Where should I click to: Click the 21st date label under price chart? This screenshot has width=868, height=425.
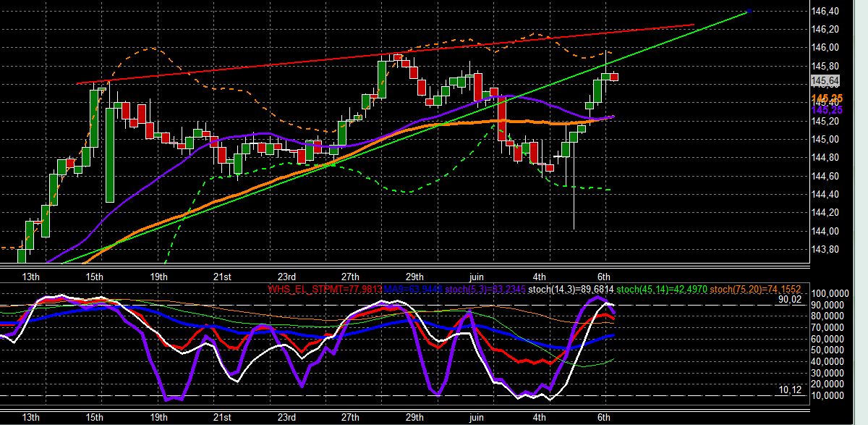point(222,277)
